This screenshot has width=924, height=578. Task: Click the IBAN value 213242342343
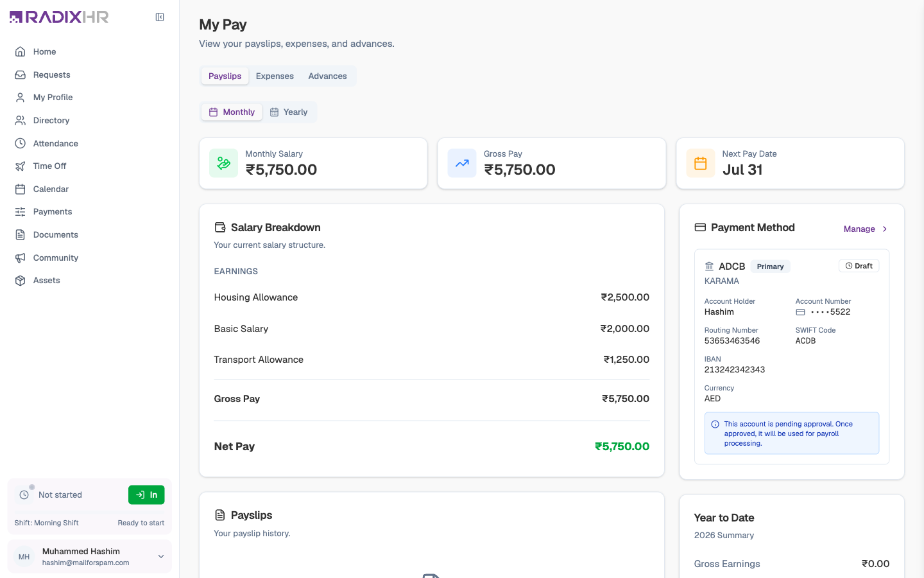point(735,370)
